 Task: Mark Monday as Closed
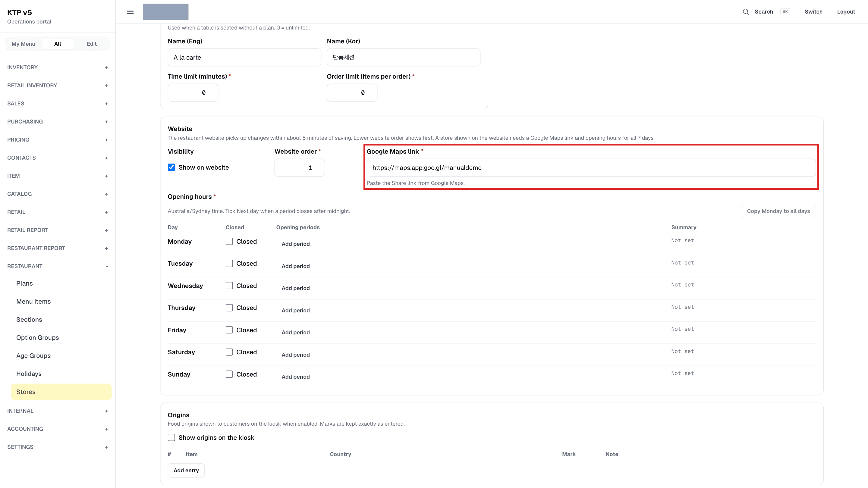pyautogui.click(x=229, y=242)
